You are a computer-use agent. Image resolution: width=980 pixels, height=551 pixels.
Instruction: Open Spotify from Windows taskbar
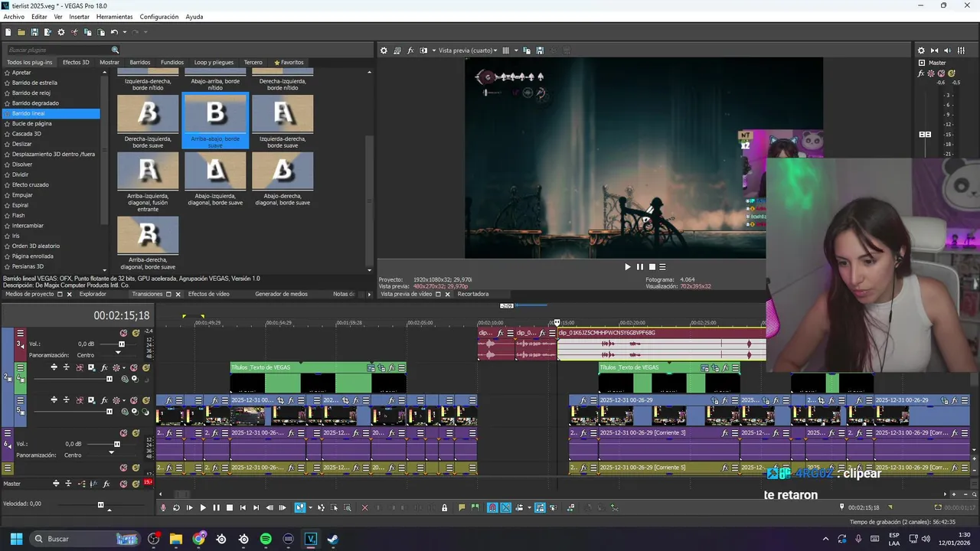pyautogui.click(x=266, y=539)
